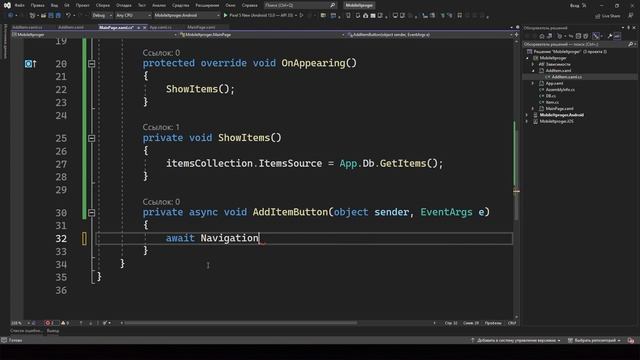
Task: Click the highlighted view toggle icon in Solution Explorer
Action: point(596,36)
